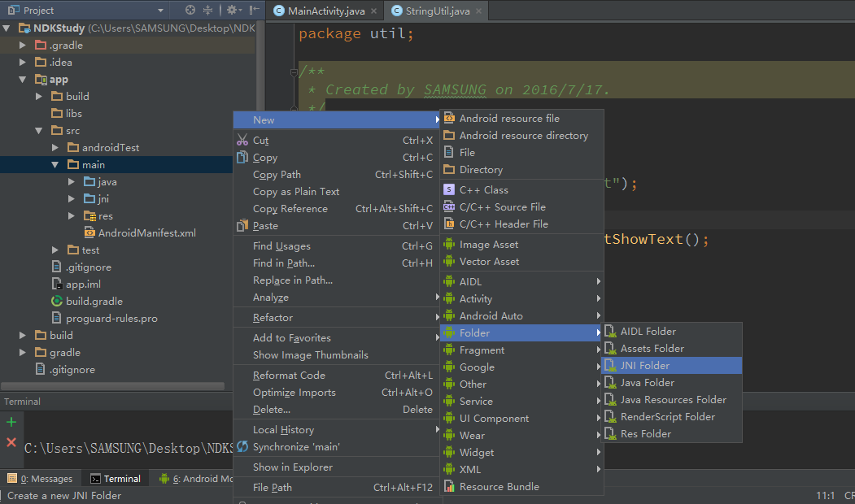Viewport: 855px width, 504px height.
Task: Click the hide Project panel icon
Action: click(x=254, y=10)
